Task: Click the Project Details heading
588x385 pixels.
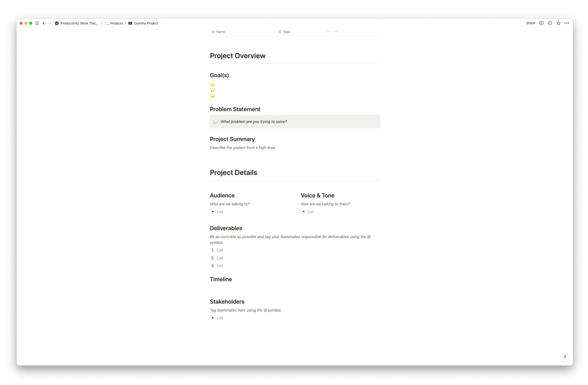Action: coord(233,173)
